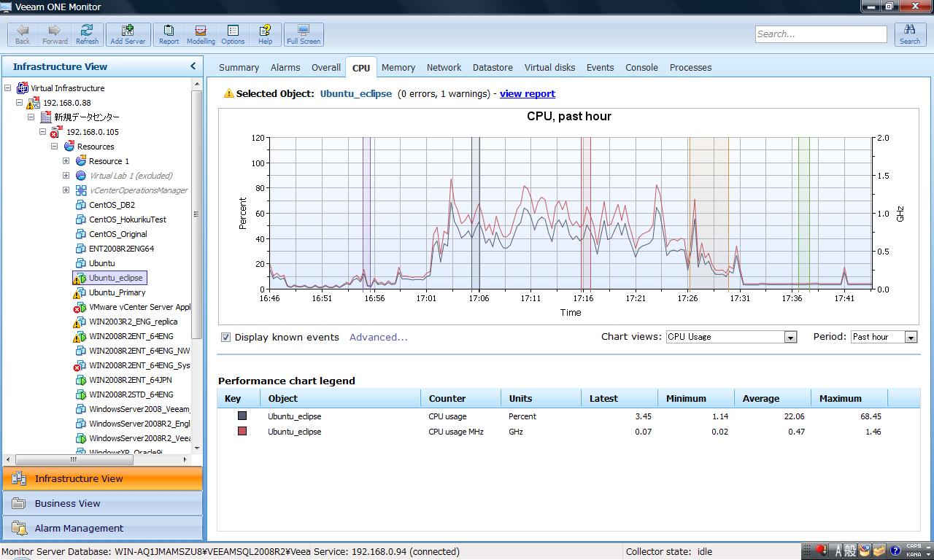Image resolution: width=934 pixels, height=560 pixels.
Task: Select the Ubuntu_Primary VM
Action: 117,292
